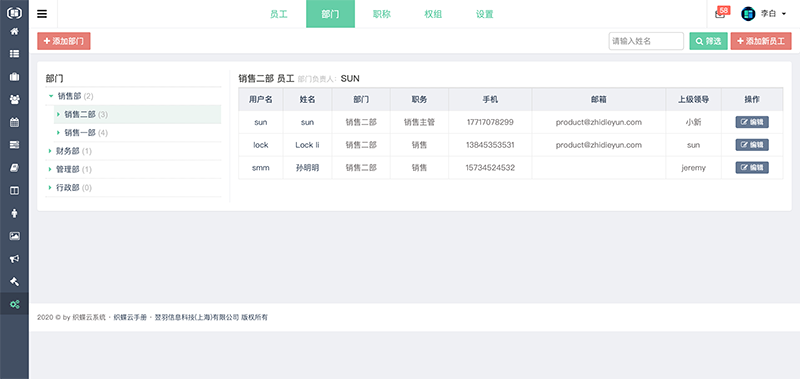This screenshot has height=379, width=800.
Task: Open the calendar icon in the sidebar
Action: pos(14,122)
